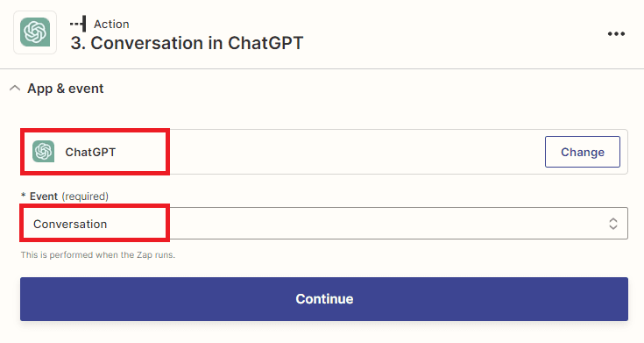Click the Action step-type icon beside "Action"
Viewport: 644px width, 343px height.
pyautogui.click(x=78, y=24)
